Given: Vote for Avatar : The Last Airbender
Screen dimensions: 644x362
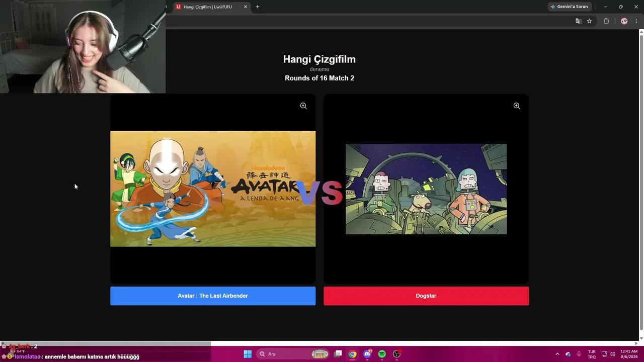Looking at the screenshot, I should click(x=213, y=296).
